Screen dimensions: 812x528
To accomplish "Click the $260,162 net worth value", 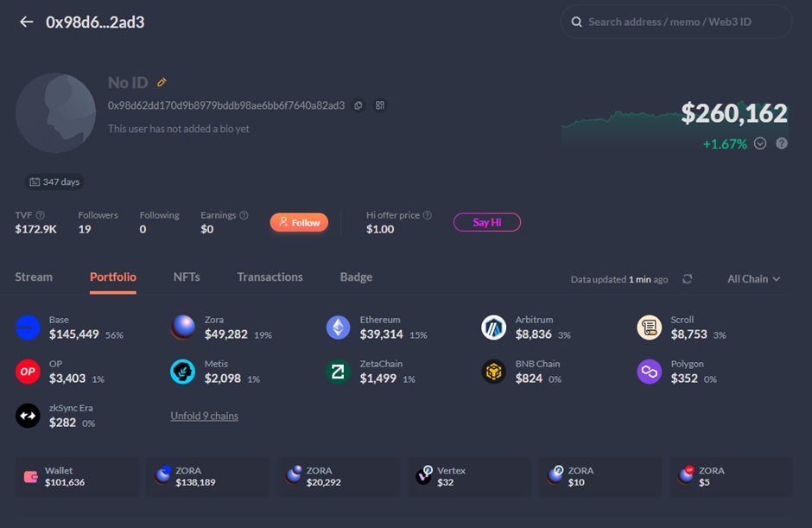I will point(734,113).
